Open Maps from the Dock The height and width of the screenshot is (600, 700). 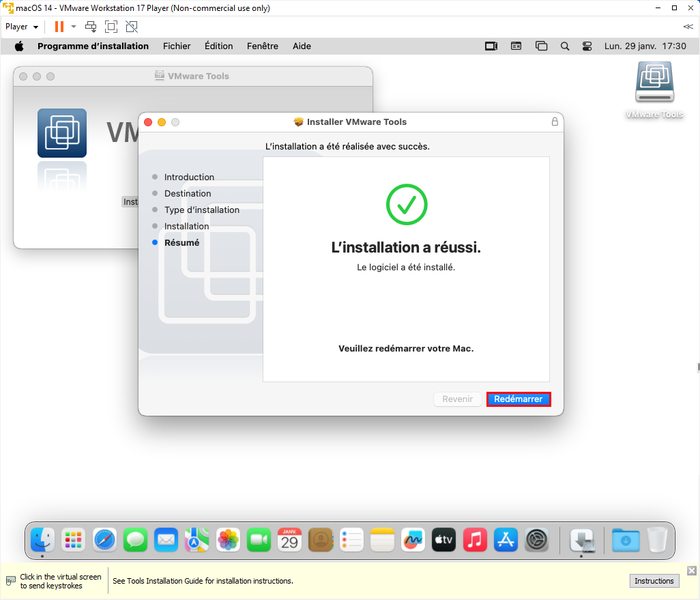(x=197, y=540)
